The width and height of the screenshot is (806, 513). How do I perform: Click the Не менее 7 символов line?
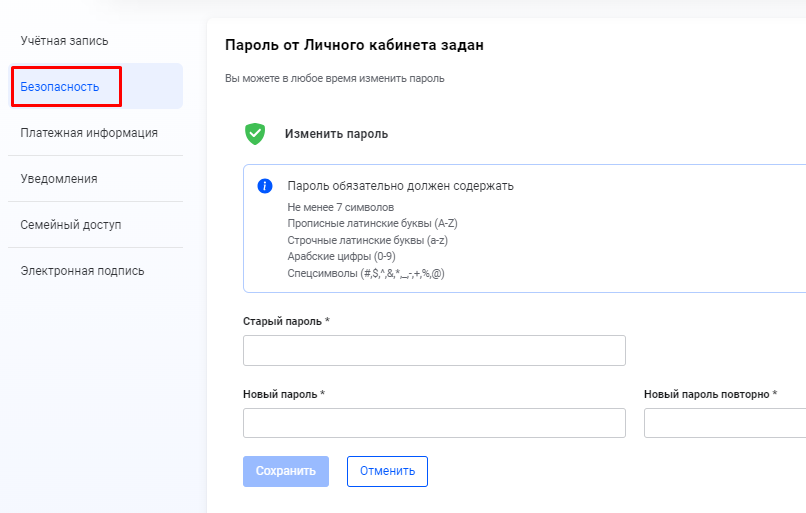point(341,207)
